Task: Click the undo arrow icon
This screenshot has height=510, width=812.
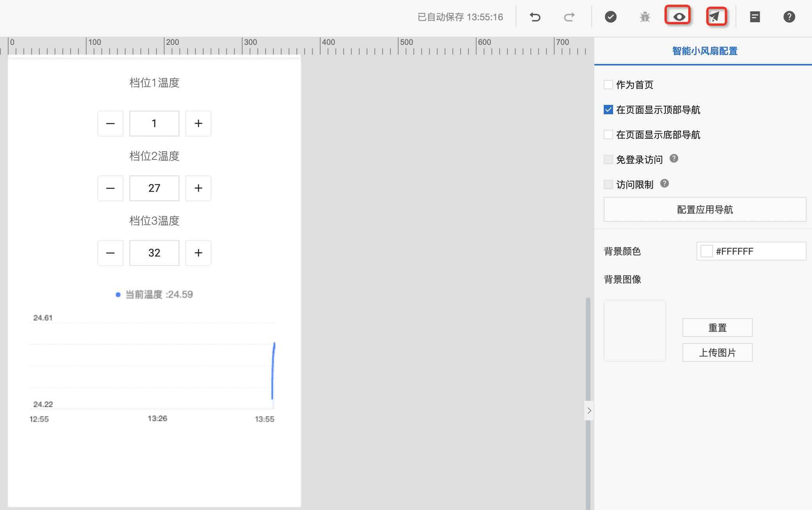Action: coord(535,17)
